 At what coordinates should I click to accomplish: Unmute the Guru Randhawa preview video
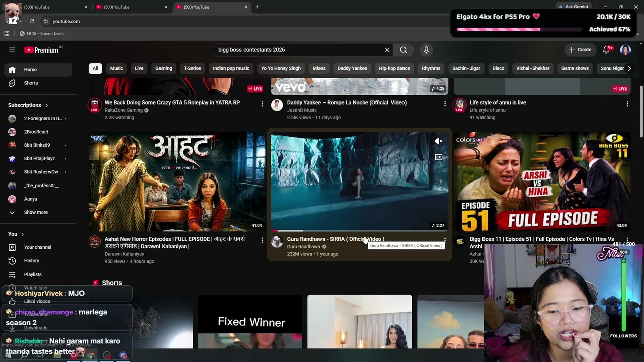(439, 141)
